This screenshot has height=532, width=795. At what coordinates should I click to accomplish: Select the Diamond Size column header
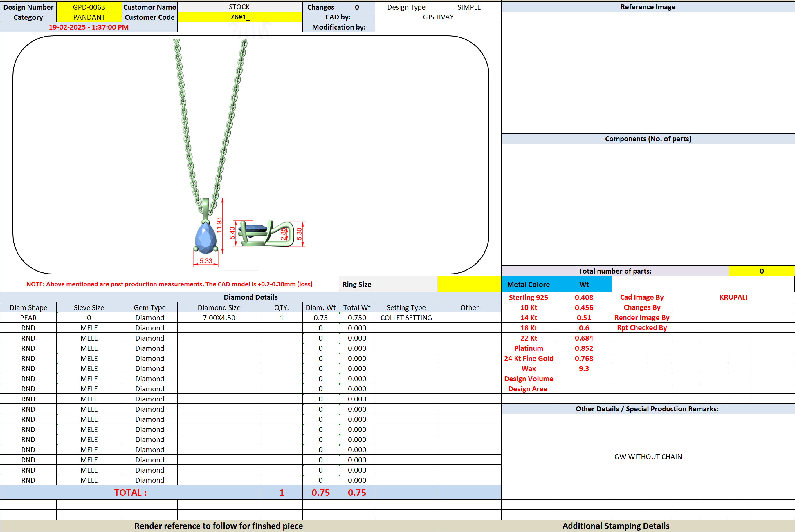coord(219,307)
